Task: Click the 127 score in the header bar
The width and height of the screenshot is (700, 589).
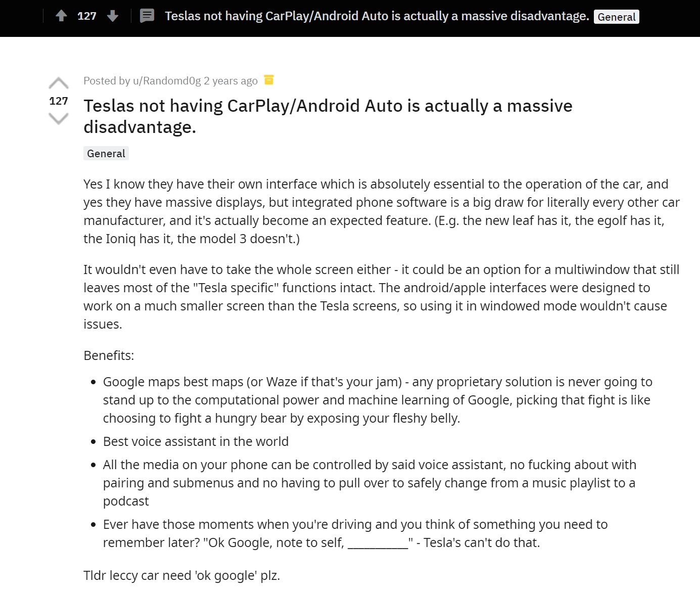Action: tap(87, 16)
